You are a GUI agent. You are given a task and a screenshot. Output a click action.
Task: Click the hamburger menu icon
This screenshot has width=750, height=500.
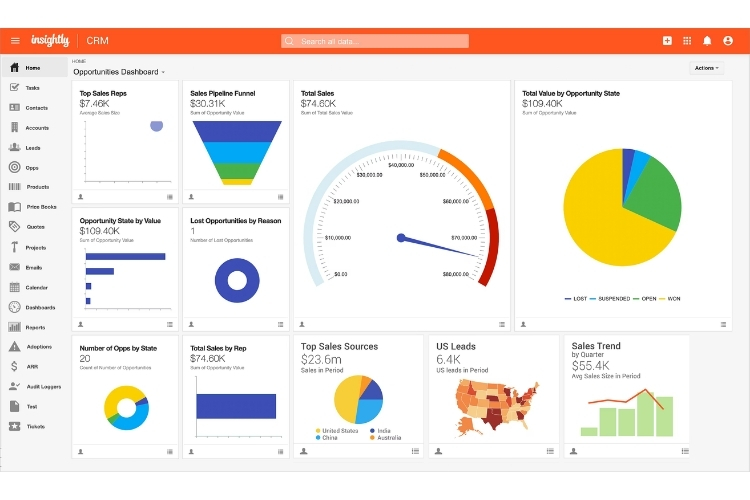[15, 41]
